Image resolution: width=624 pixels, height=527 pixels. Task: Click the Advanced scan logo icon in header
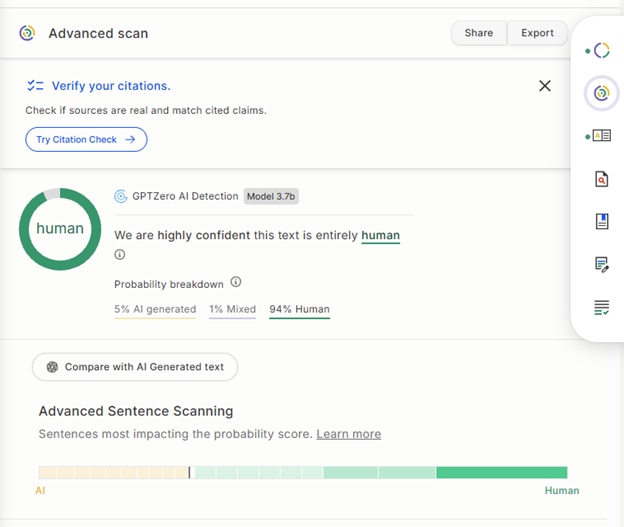(x=27, y=33)
